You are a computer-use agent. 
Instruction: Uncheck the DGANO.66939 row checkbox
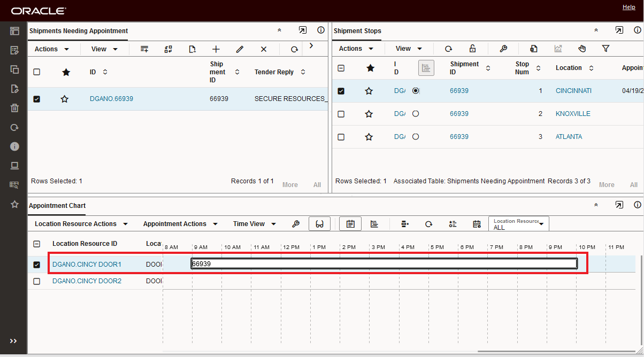37,99
